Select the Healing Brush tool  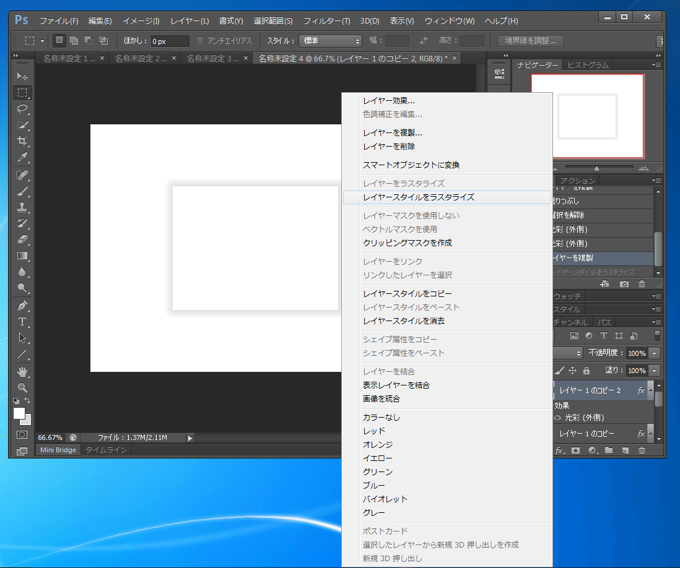pyautogui.click(x=22, y=175)
